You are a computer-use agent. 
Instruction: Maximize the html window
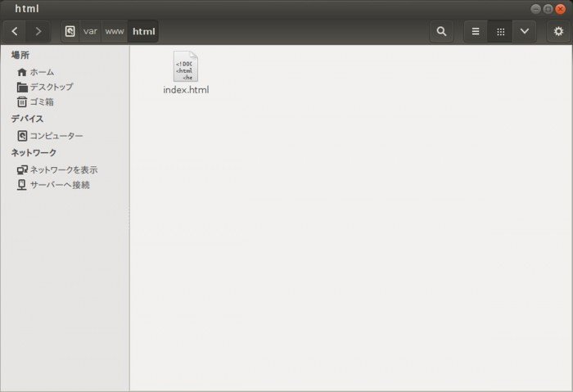click(548, 9)
